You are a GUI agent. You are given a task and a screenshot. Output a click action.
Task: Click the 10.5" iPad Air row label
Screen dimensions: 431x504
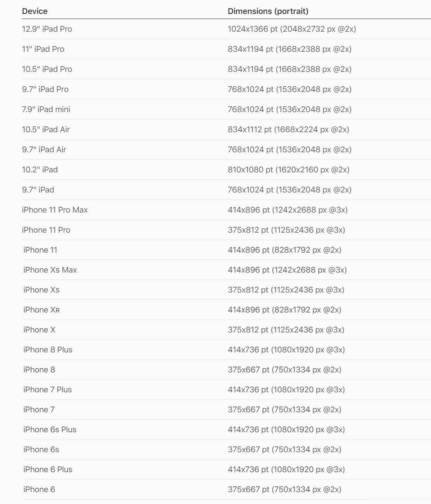pyautogui.click(x=46, y=129)
